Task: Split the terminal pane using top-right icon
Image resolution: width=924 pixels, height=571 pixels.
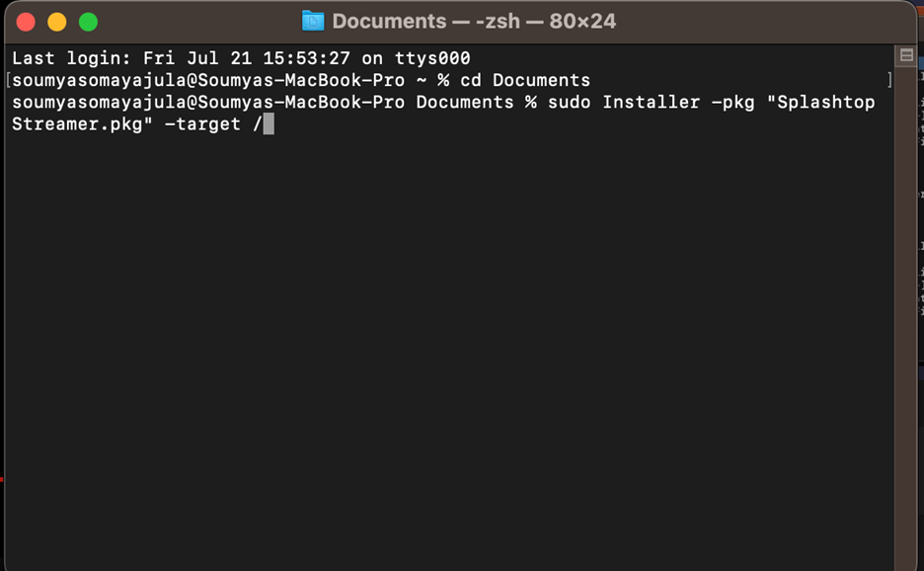Action: [906, 55]
